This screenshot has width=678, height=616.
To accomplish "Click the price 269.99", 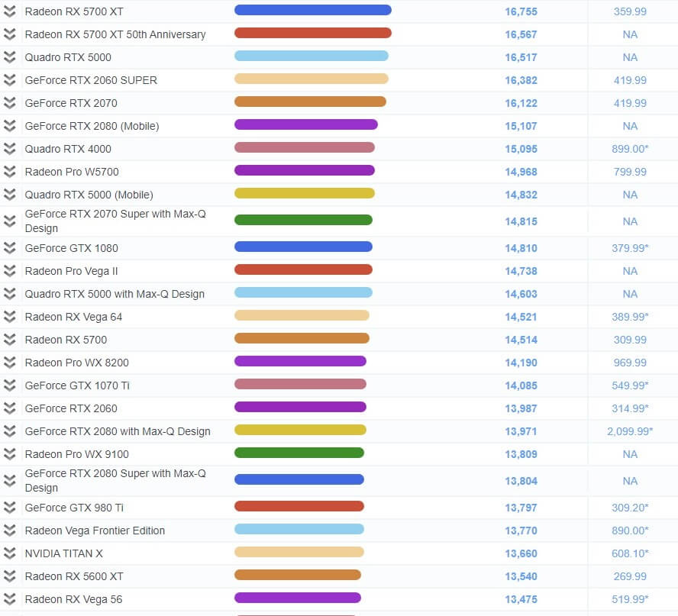I will pos(630,576).
